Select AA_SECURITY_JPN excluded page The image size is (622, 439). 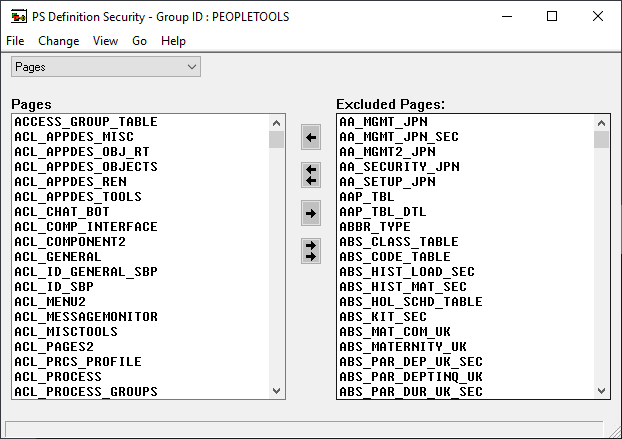(466, 167)
